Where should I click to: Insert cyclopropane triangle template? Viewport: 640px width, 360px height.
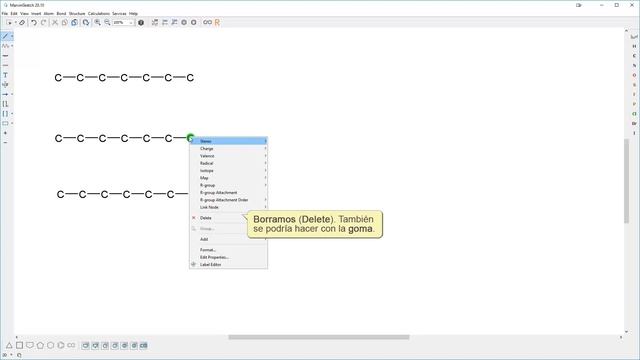point(9,345)
